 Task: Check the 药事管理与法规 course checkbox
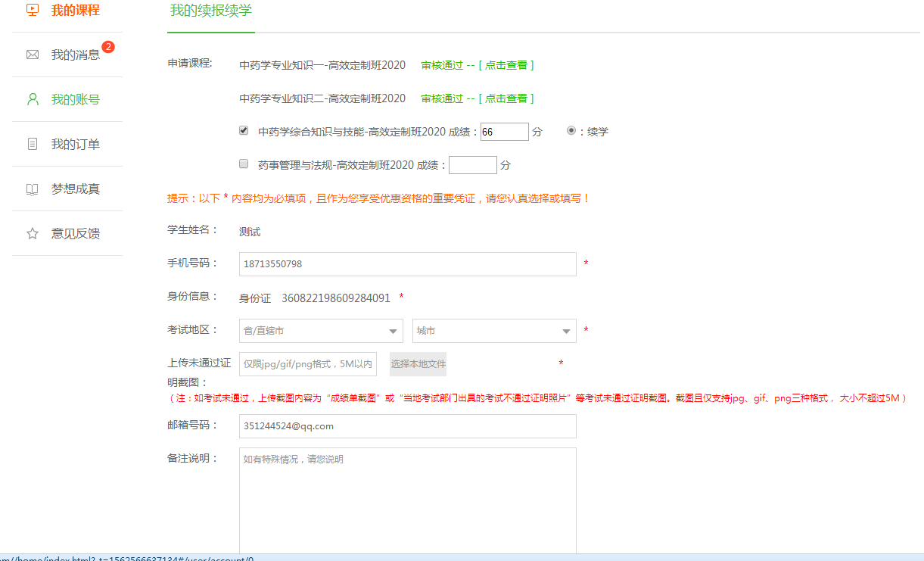[244, 164]
